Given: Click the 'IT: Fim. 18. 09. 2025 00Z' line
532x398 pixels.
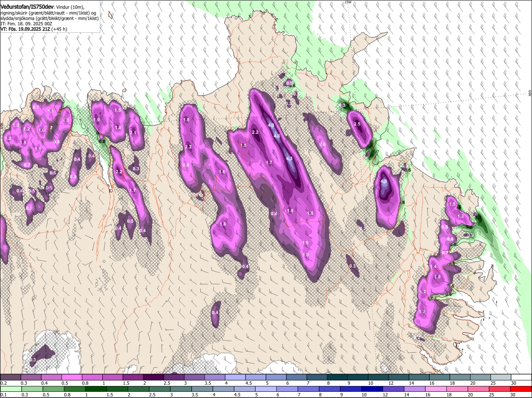Looking at the screenshot, I should point(26,24).
